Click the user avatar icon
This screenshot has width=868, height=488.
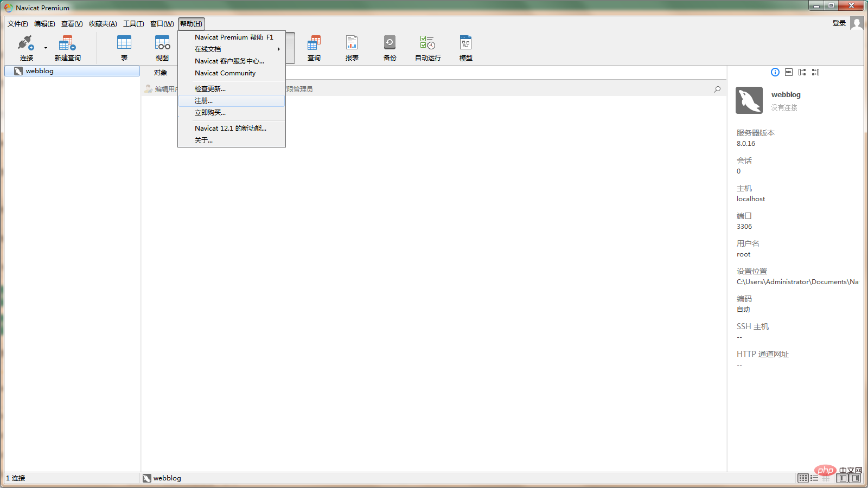[857, 23]
